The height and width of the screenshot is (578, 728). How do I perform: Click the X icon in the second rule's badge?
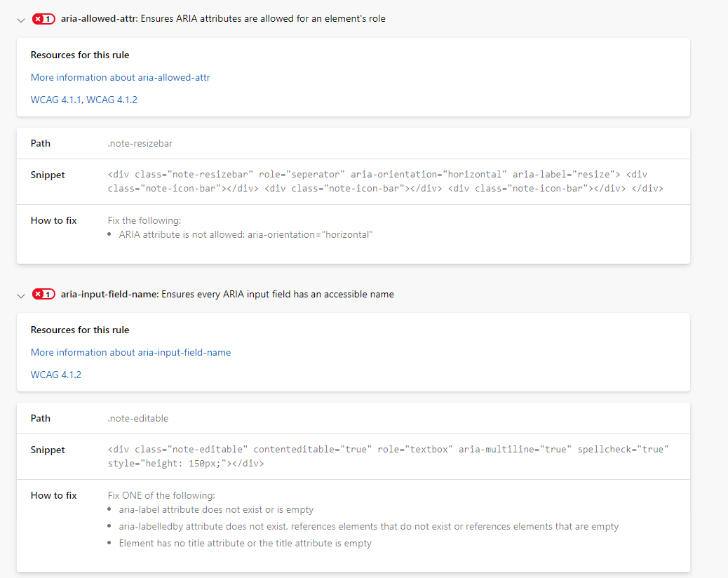coord(39,294)
